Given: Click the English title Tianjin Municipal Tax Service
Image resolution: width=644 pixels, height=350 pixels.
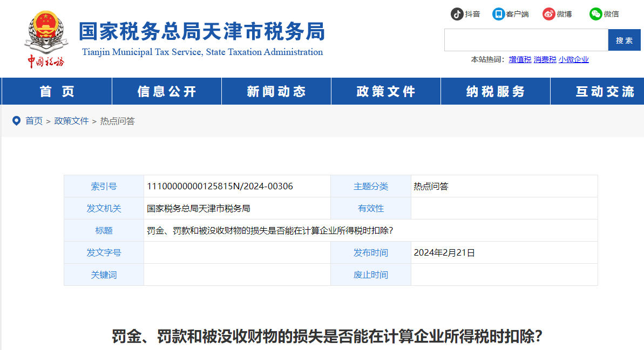Looking at the screenshot, I should point(202,52).
